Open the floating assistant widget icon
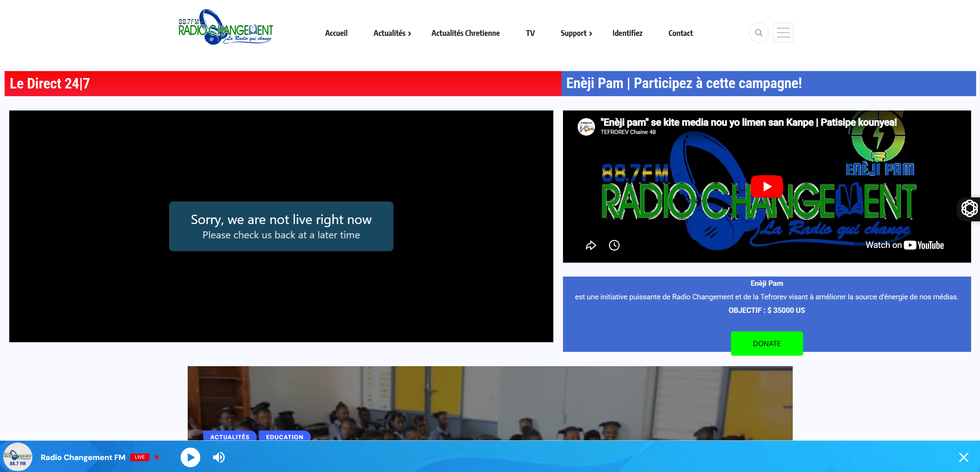Image resolution: width=980 pixels, height=472 pixels. tap(969, 209)
